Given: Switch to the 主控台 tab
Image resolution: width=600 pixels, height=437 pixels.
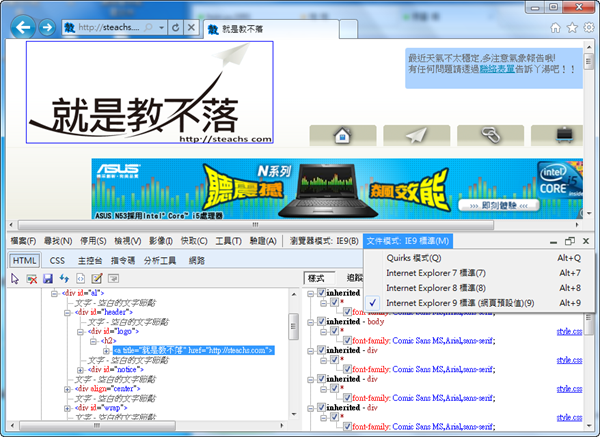Looking at the screenshot, I should tap(90, 261).
